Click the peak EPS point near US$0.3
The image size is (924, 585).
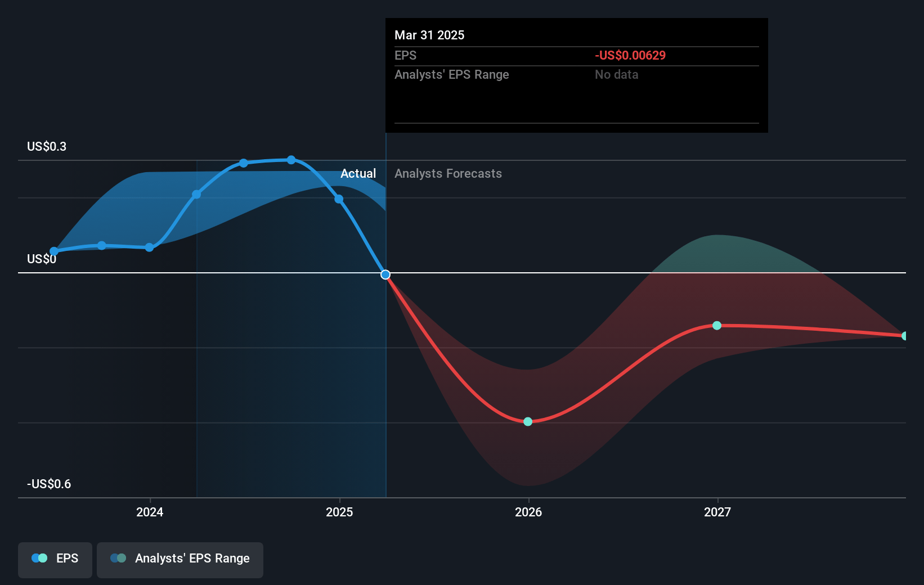pos(291,160)
